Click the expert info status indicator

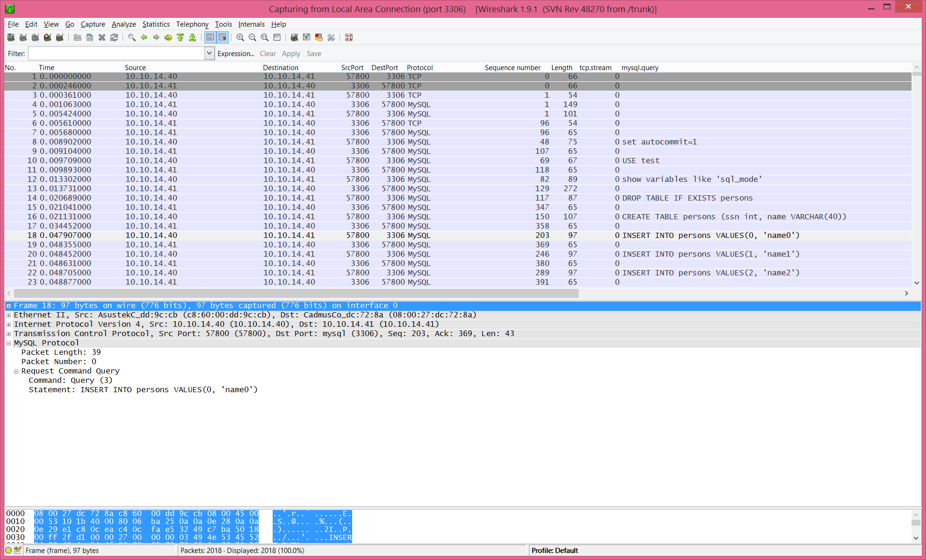(x=8, y=550)
